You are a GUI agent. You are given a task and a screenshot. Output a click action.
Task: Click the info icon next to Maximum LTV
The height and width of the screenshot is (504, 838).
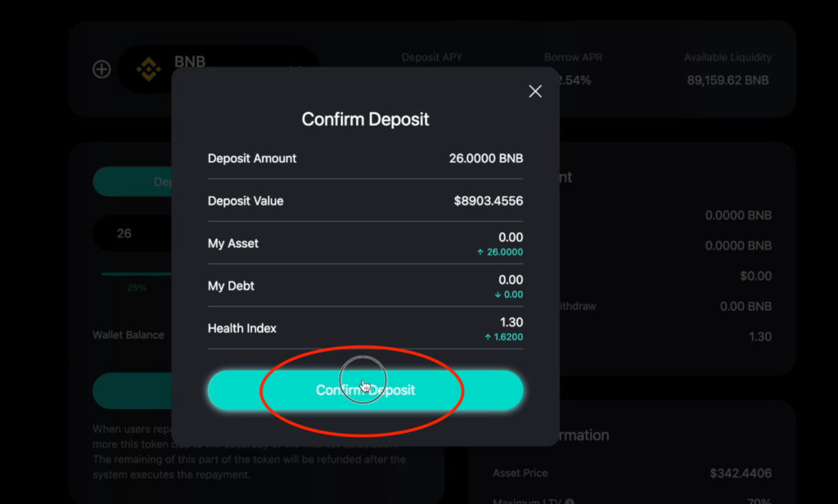coord(570,502)
